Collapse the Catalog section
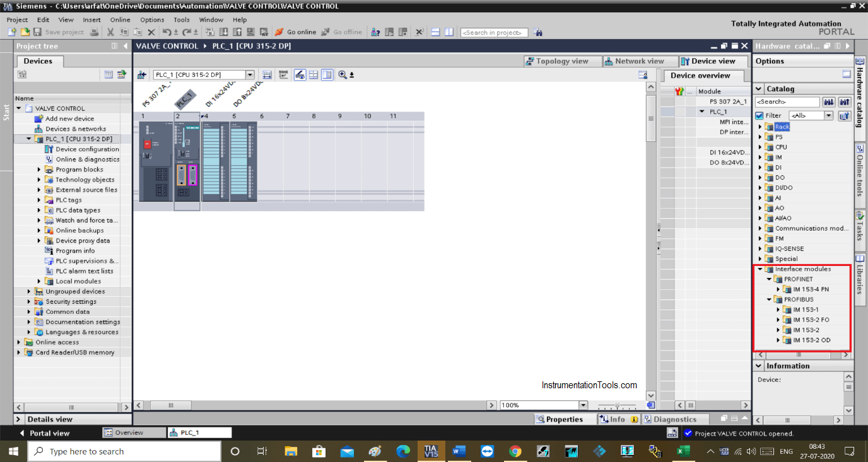Viewport: 868px width, 462px height. click(759, 89)
